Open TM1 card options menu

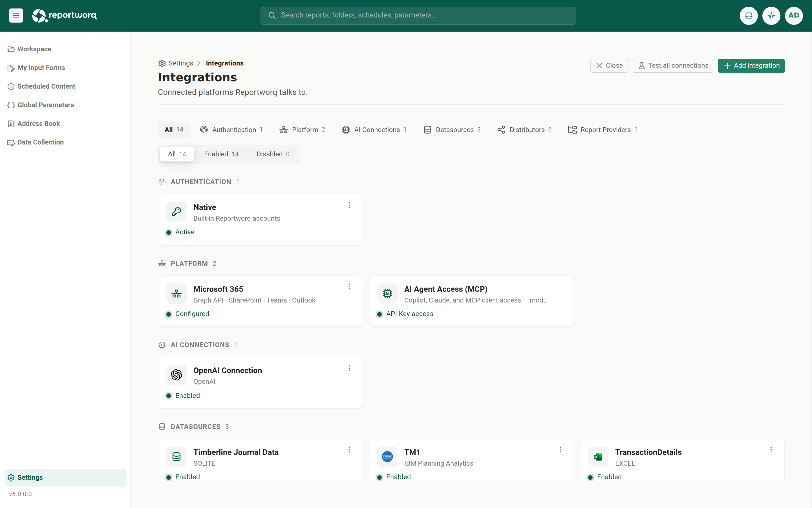coord(560,450)
